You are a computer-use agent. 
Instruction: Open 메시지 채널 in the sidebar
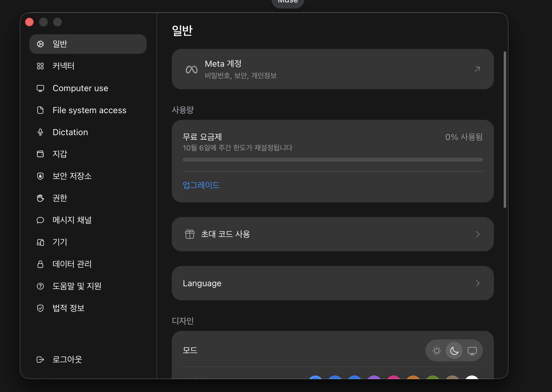88,220
